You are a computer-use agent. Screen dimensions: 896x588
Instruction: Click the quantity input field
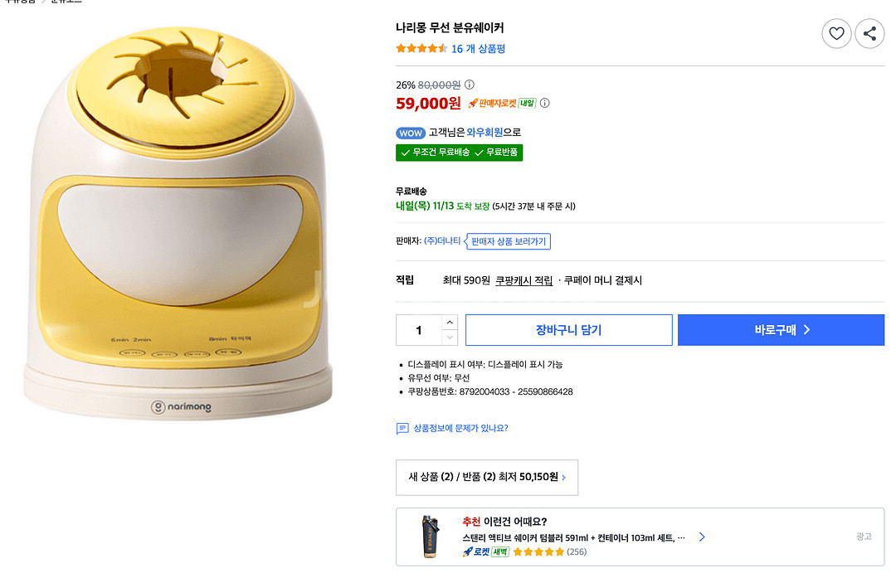coord(419,330)
